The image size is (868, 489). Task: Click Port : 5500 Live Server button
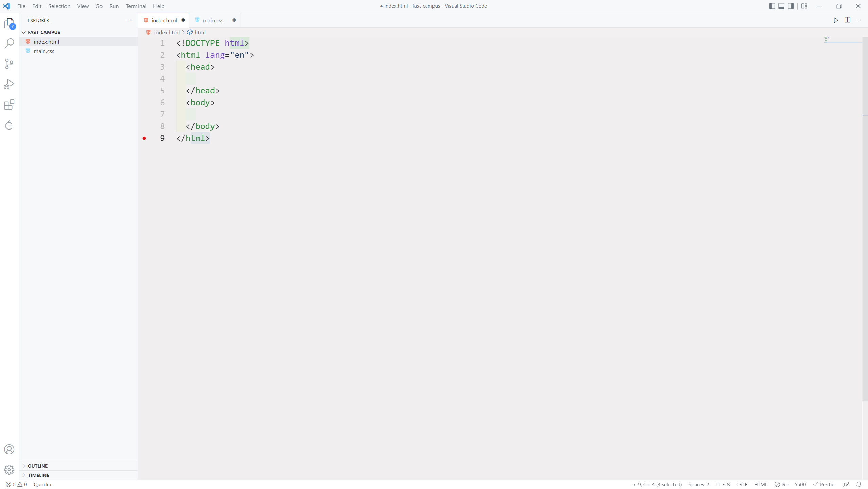tap(790, 484)
